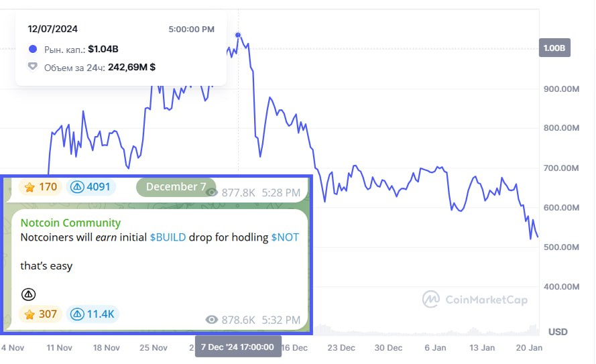Click the 23 Dec label on date axis
Screen dimensions: 596x364
[x=341, y=348]
